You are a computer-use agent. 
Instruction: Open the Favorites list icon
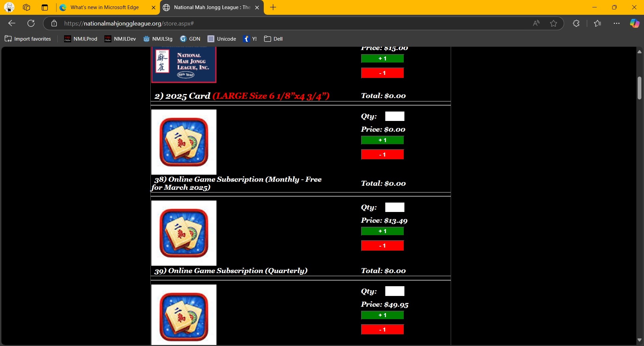point(597,23)
